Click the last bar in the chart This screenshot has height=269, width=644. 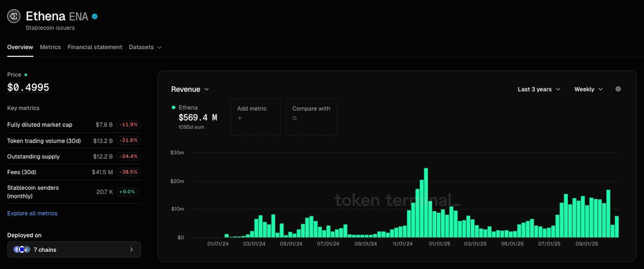point(617,227)
